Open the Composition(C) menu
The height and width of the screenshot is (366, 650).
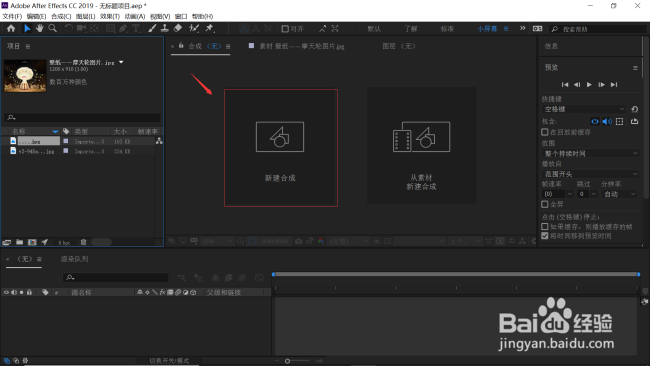click(x=61, y=16)
